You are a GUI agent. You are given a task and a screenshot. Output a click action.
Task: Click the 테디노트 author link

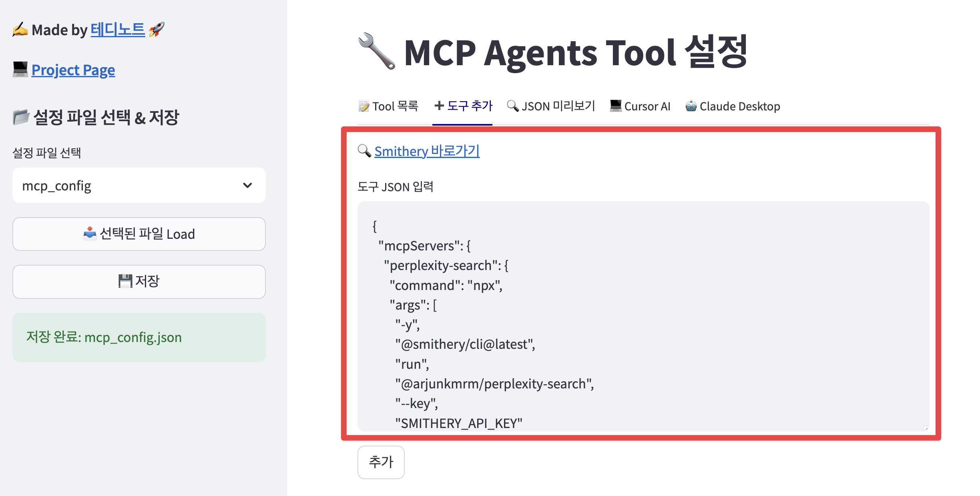coord(117,30)
